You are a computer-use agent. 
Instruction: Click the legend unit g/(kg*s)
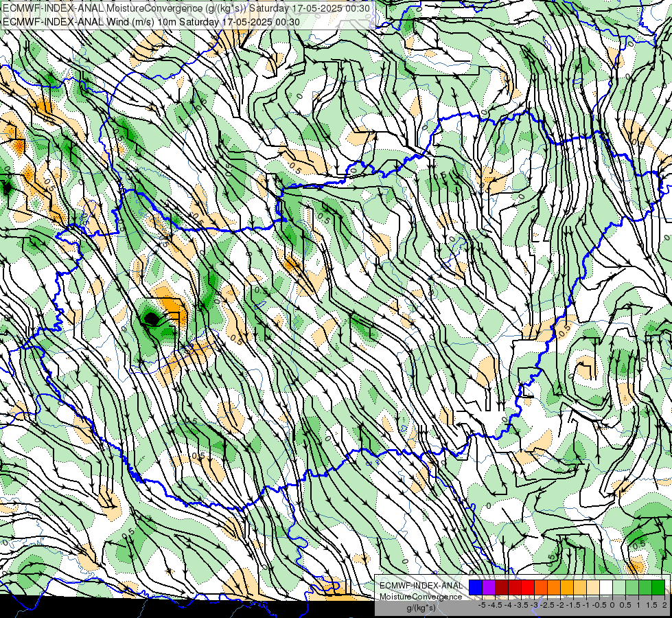(421, 608)
